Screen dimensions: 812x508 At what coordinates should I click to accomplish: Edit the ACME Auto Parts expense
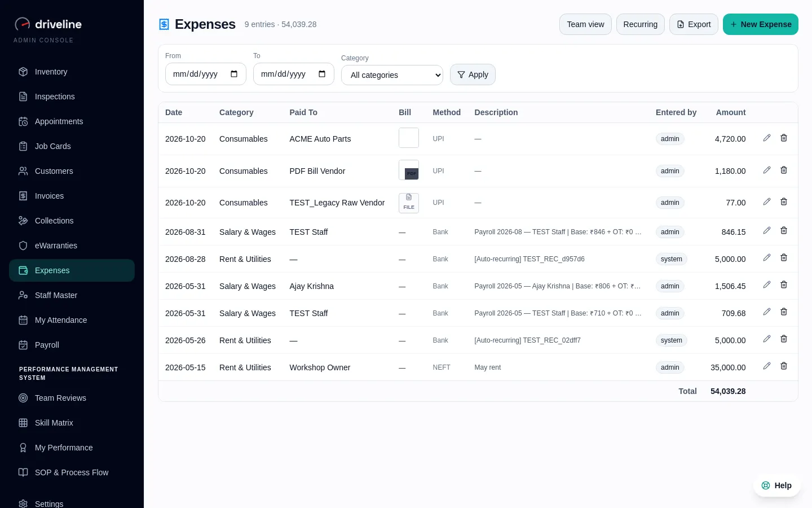(767, 138)
